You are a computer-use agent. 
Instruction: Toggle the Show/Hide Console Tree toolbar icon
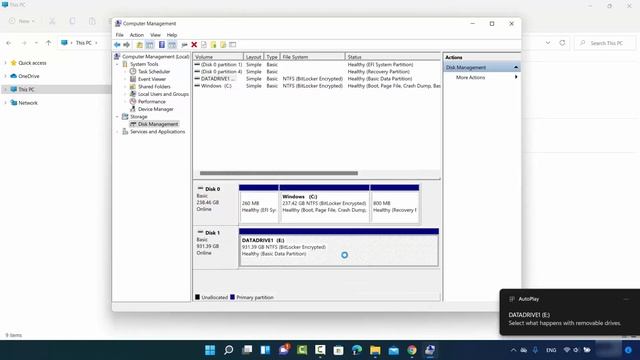click(149, 44)
